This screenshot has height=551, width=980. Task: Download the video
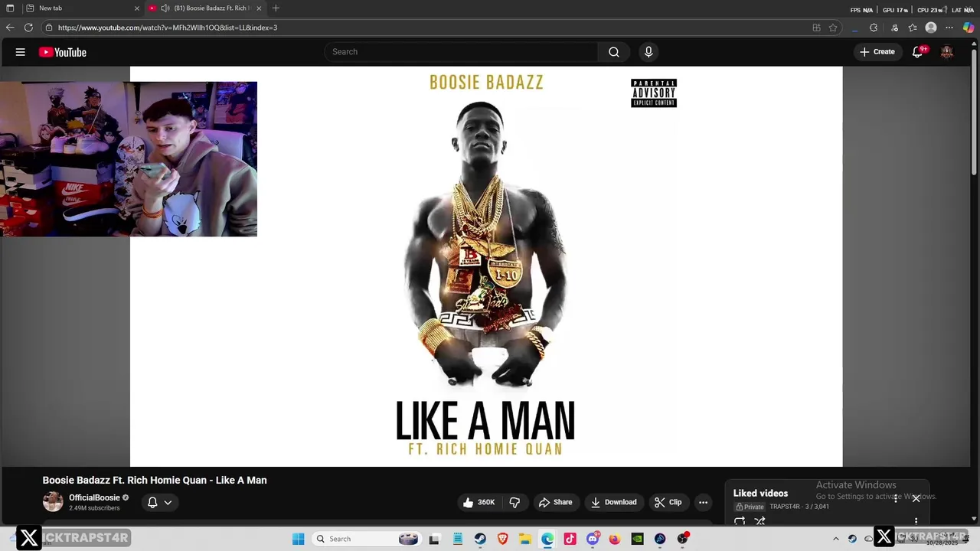click(613, 502)
